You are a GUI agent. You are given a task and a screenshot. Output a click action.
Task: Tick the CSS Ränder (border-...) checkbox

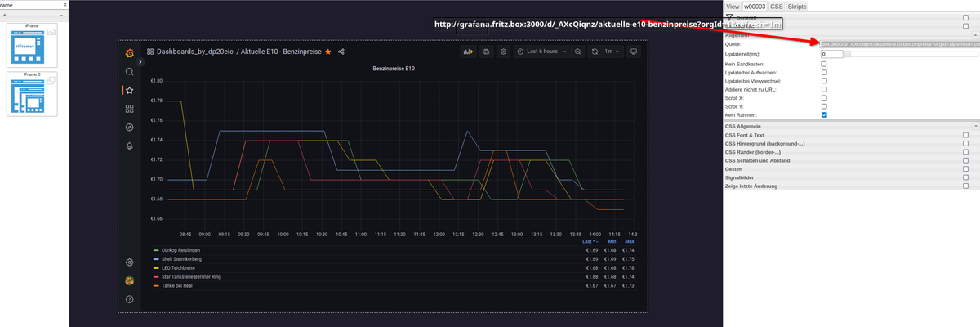(965, 152)
